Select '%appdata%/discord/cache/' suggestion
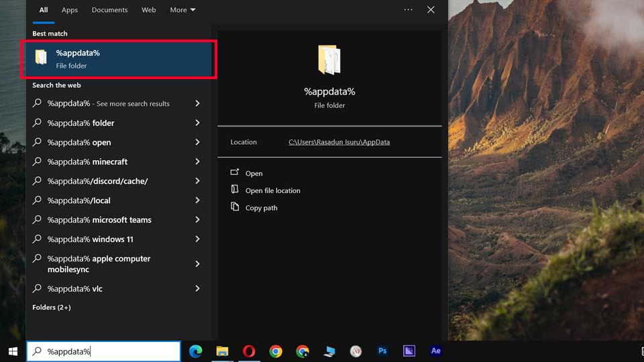The height and width of the screenshot is (362, 644). click(x=119, y=180)
